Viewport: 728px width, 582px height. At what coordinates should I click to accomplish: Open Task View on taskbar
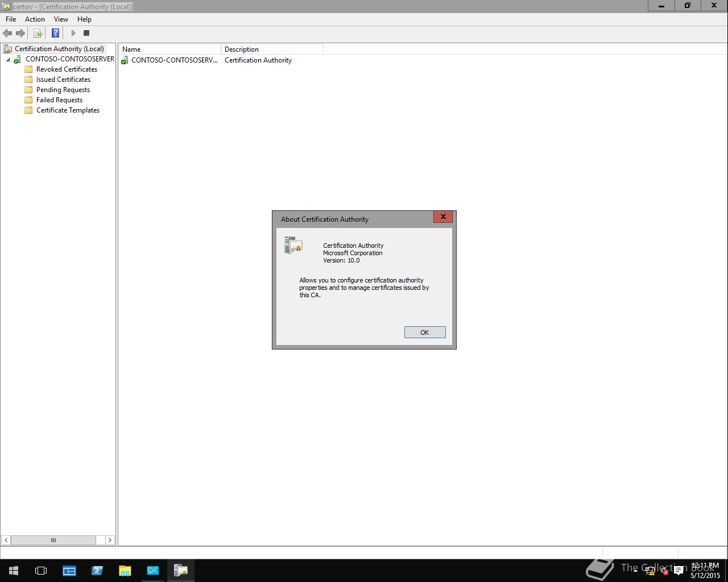[41, 571]
